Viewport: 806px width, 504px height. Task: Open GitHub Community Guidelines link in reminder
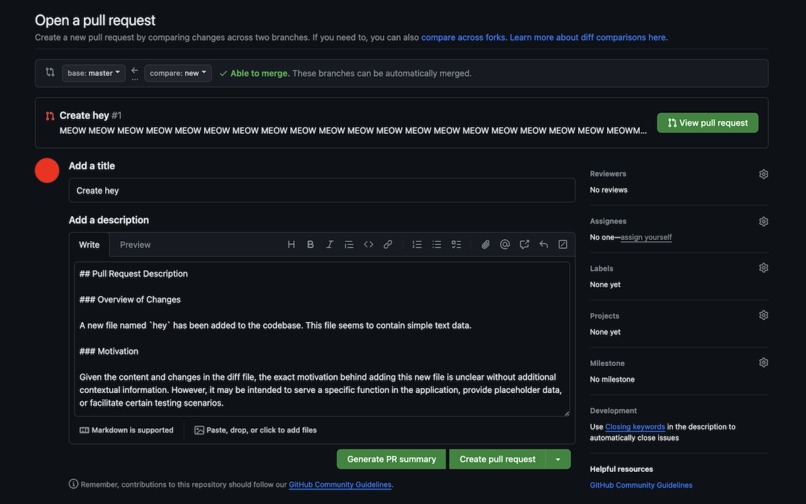pyautogui.click(x=340, y=484)
